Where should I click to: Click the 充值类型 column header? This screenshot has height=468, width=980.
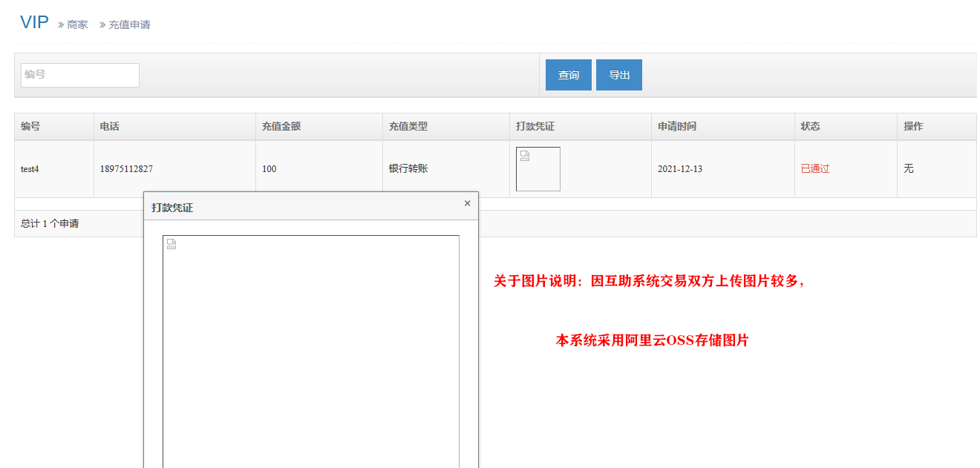click(408, 126)
